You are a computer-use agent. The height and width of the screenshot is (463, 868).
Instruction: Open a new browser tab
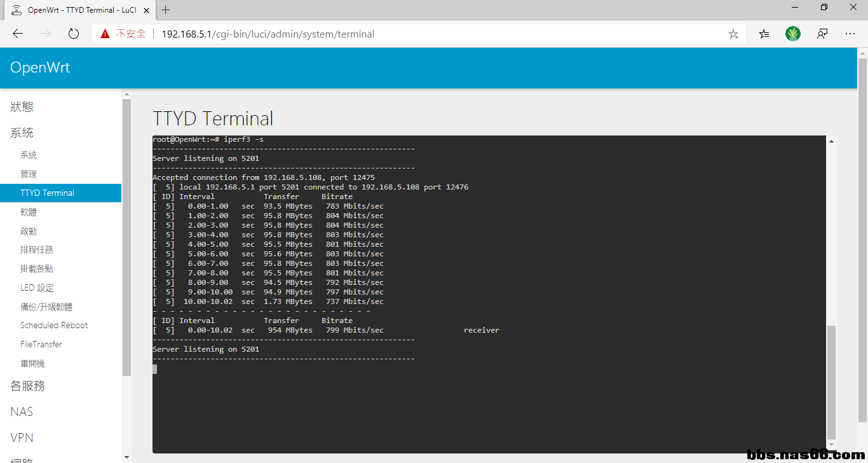[166, 10]
